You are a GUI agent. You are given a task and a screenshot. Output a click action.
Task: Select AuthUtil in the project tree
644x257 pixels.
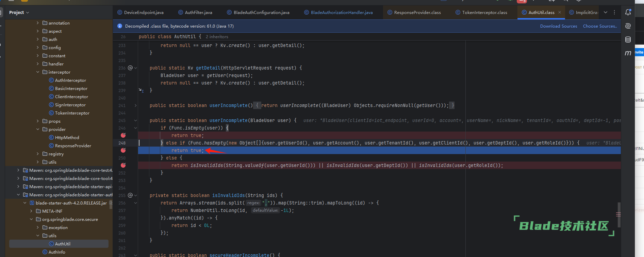pyautogui.click(x=59, y=244)
